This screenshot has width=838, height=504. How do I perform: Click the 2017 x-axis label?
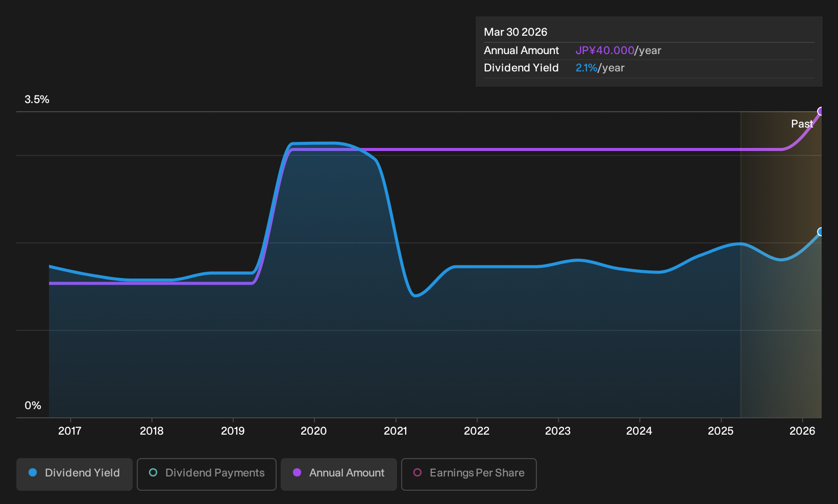pos(70,431)
